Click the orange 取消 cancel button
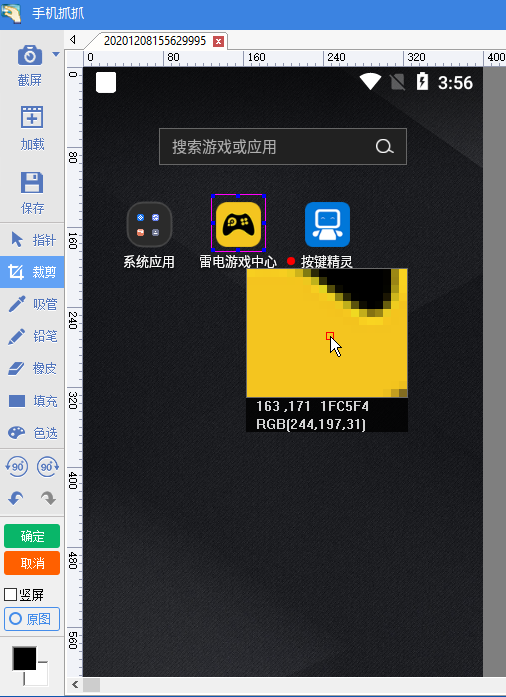Viewport: 506px width, 697px height. click(32, 563)
